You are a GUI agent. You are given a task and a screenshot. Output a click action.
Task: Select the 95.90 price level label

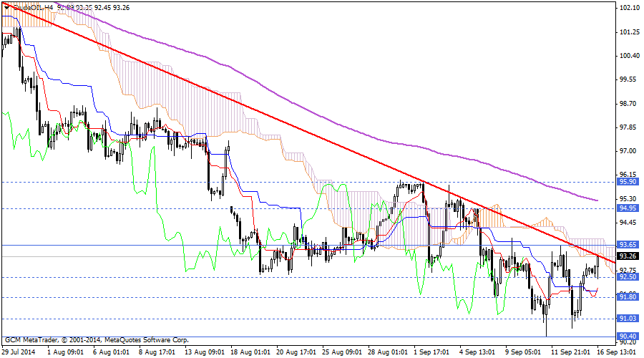628,183
